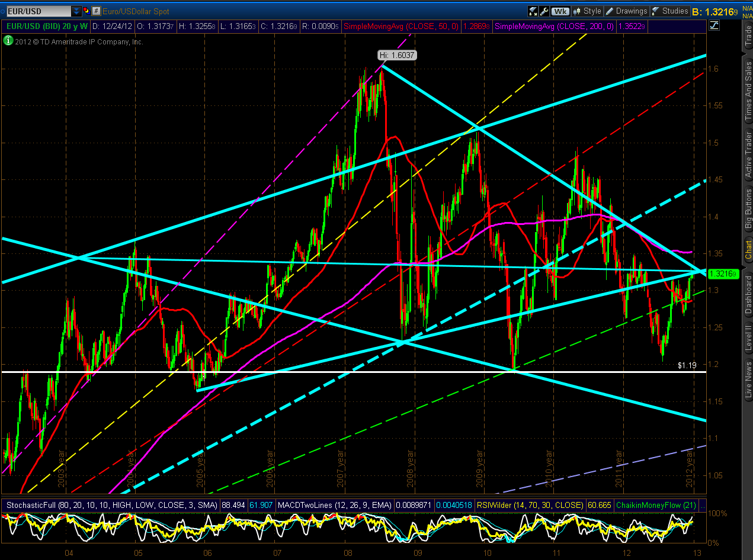Open the Level II side tab
The width and height of the screenshot is (753, 560).
748,338
